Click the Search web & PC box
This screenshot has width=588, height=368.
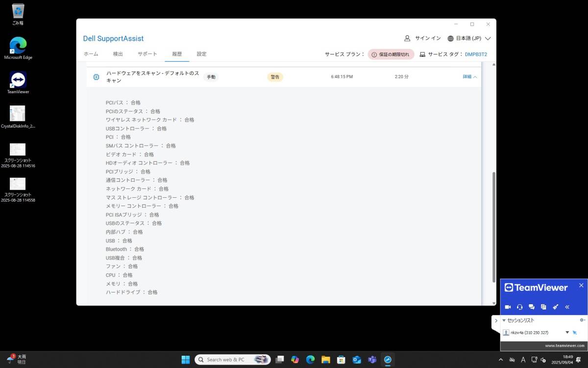233,360
